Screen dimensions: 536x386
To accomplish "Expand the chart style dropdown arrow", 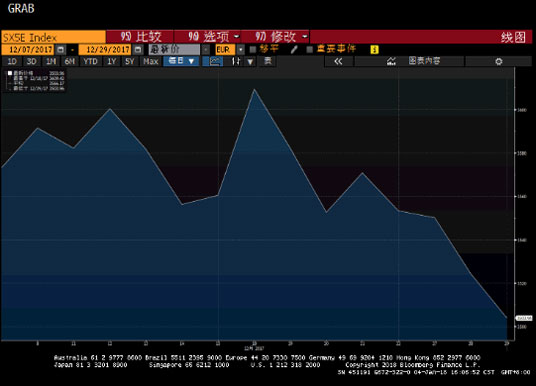I will pyautogui.click(x=250, y=62).
